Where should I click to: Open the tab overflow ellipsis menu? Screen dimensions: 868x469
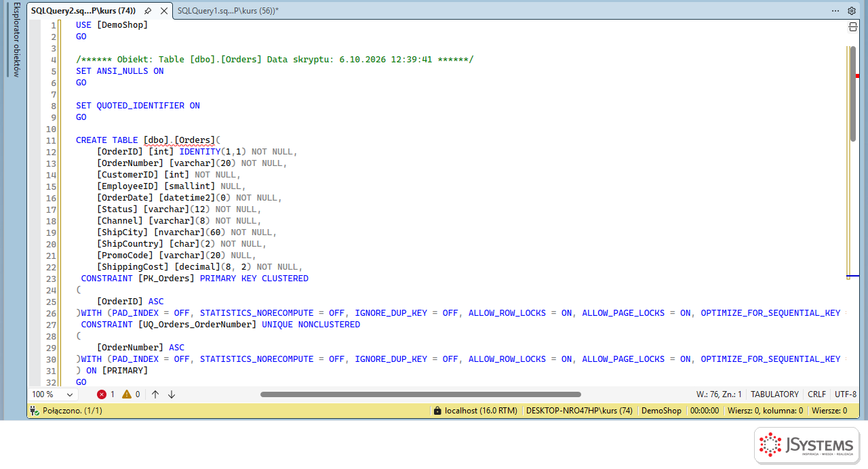[835, 11]
